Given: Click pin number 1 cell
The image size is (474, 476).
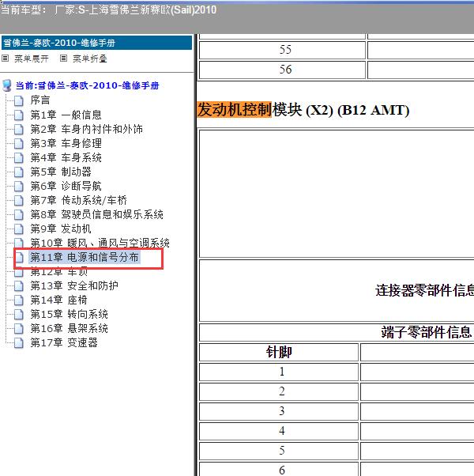Looking at the screenshot, I should [279, 372].
